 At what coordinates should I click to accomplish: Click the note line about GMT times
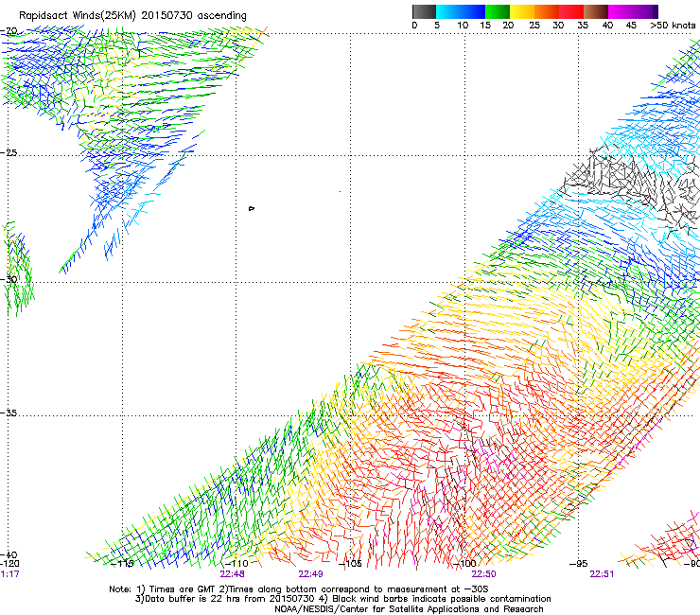[x=299, y=589]
